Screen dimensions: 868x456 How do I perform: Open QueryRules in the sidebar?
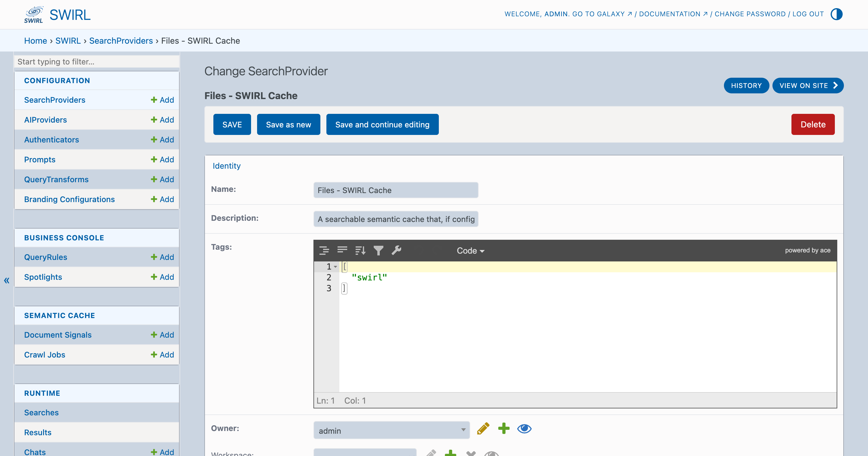(x=46, y=257)
